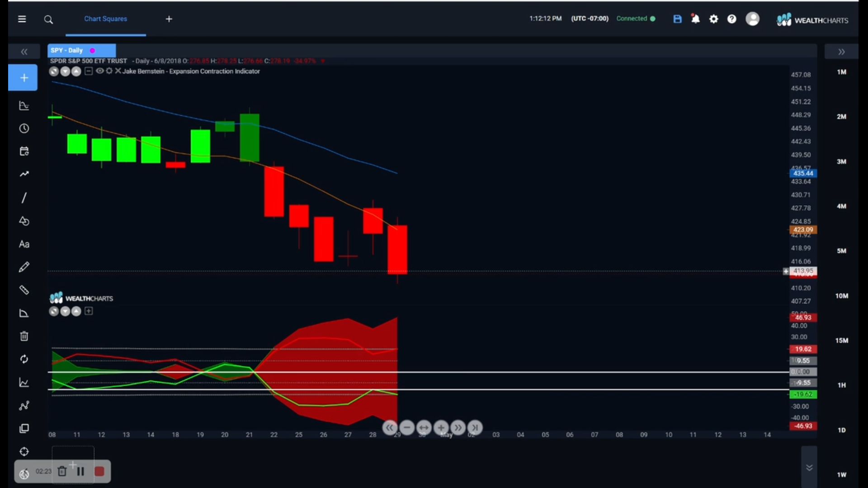Select the ruler measure tool

(24, 290)
